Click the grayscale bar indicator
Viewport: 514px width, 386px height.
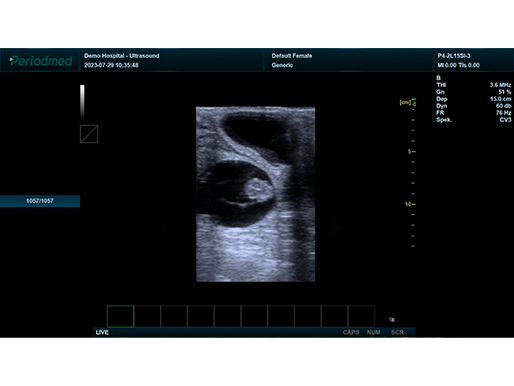(82, 101)
